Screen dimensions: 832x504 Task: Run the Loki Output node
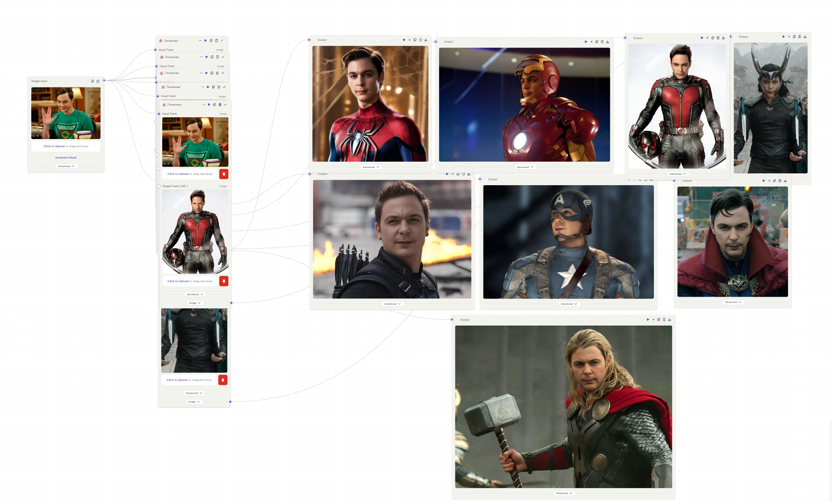(784, 37)
